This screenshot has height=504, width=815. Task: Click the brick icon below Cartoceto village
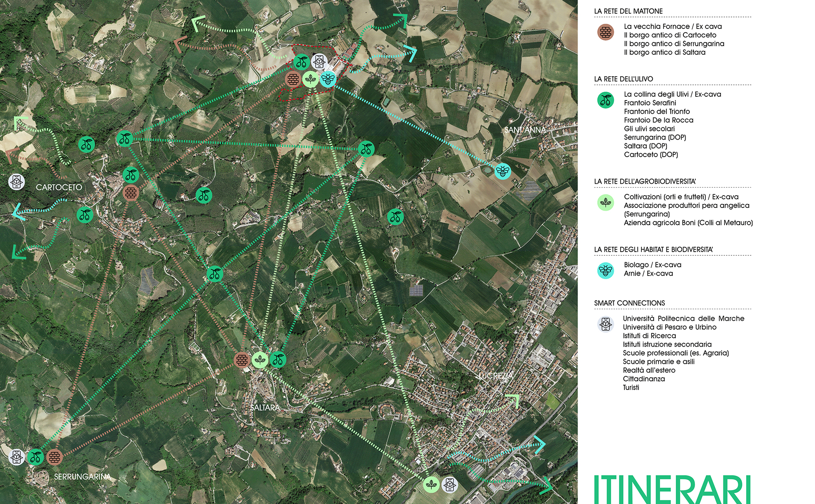coord(132,193)
